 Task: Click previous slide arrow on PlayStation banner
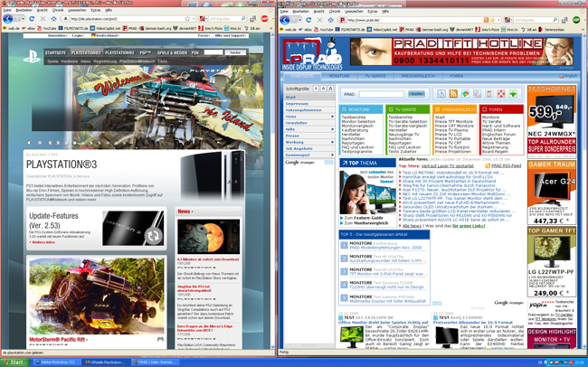(29, 143)
